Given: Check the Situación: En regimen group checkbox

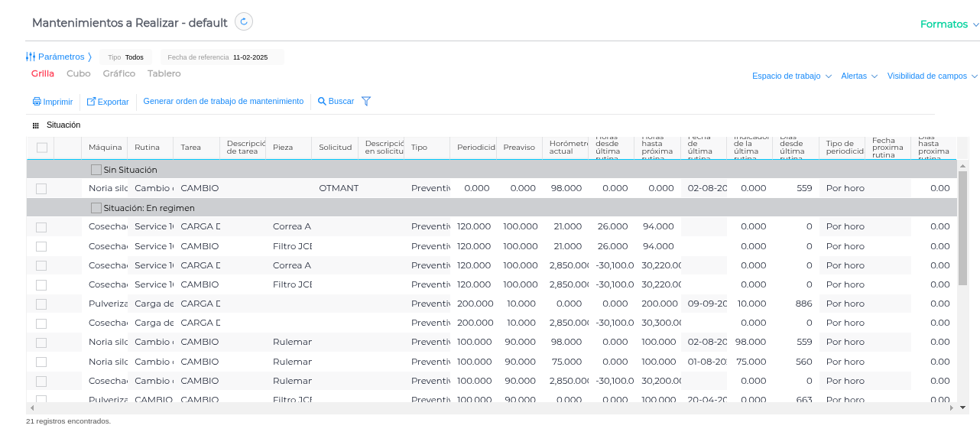Looking at the screenshot, I should 96,208.
